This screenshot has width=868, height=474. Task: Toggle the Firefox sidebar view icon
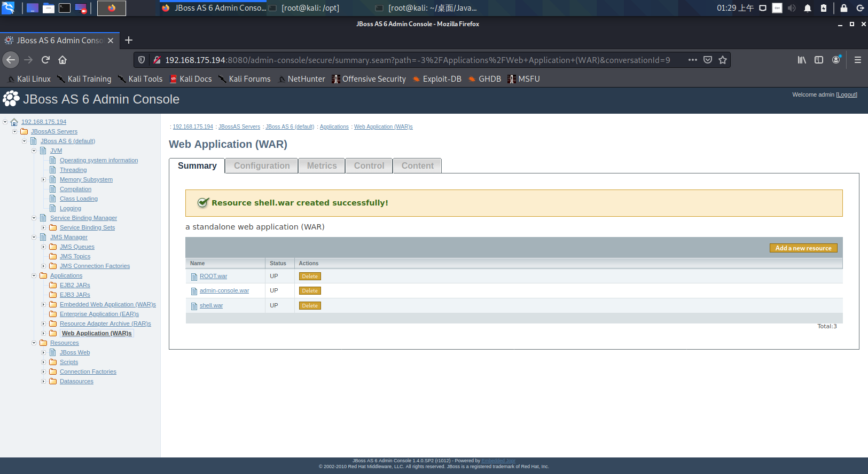pyautogui.click(x=819, y=60)
